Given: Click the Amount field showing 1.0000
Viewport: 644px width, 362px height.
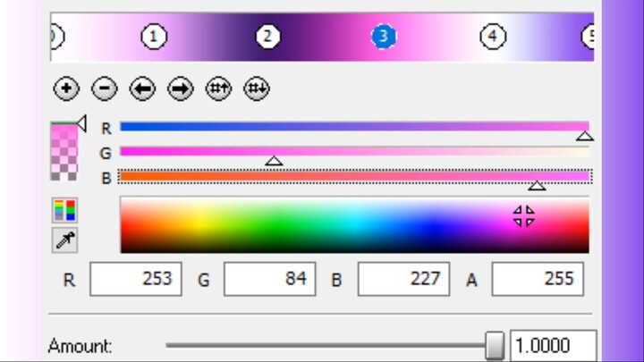Looking at the screenshot, I should (553, 346).
